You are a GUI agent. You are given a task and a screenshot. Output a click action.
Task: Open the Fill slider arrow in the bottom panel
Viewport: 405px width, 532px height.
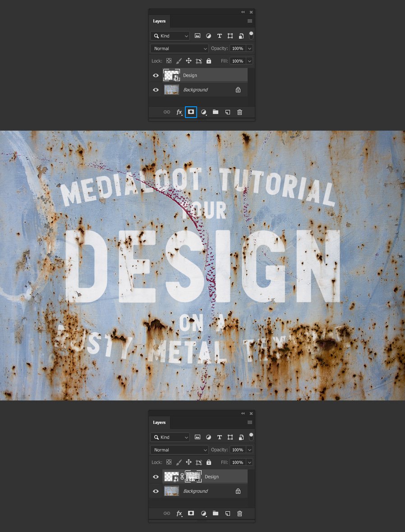click(x=250, y=463)
